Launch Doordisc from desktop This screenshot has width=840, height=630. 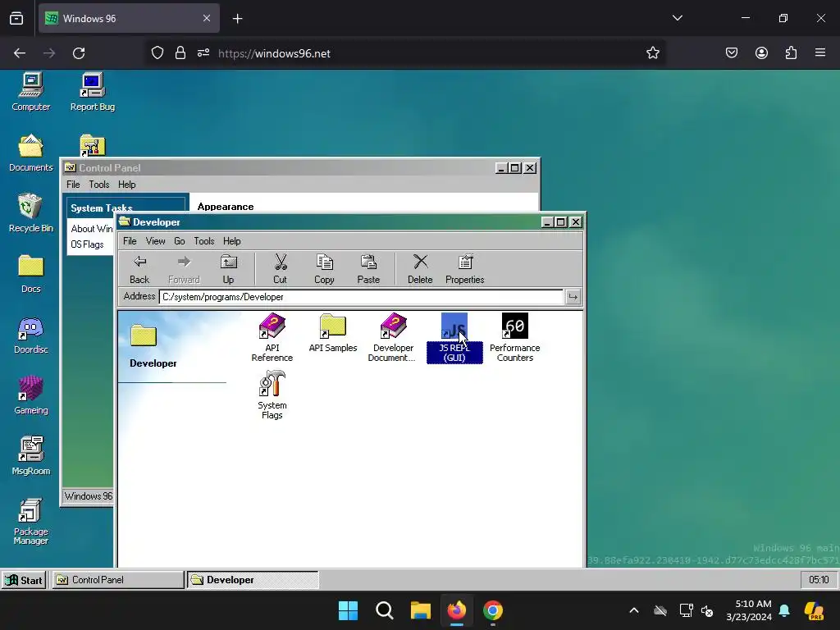click(x=31, y=335)
